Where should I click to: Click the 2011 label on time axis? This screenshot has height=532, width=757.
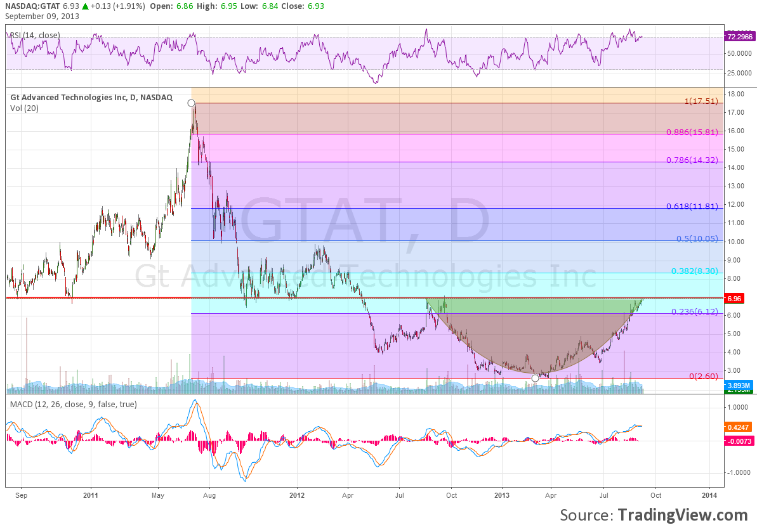90,495
